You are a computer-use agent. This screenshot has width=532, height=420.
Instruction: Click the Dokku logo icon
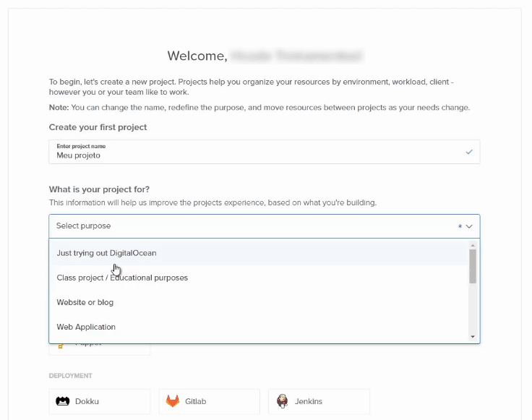(x=62, y=401)
